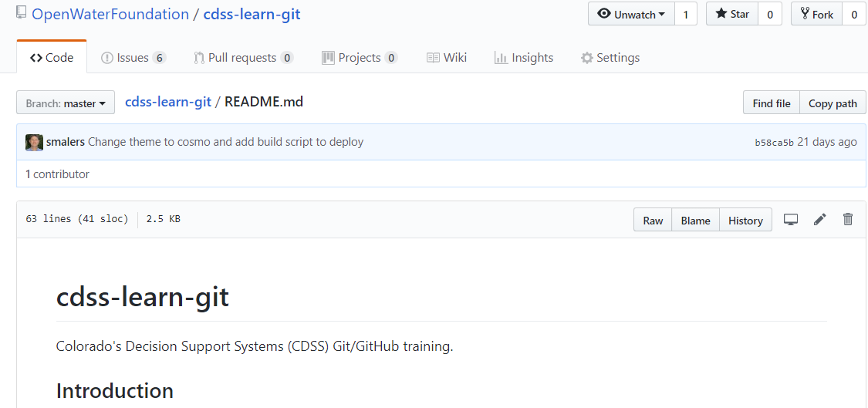Viewport: 868px width, 408px height.
Task: Open the Wiki tab
Action: [x=447, y=58]
